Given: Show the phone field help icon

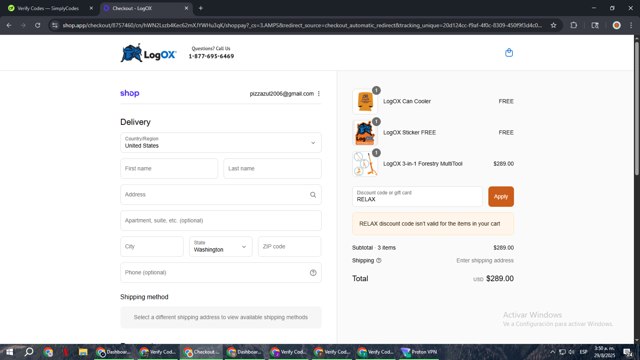Looking at the screenshot, I should pos(313,273).
